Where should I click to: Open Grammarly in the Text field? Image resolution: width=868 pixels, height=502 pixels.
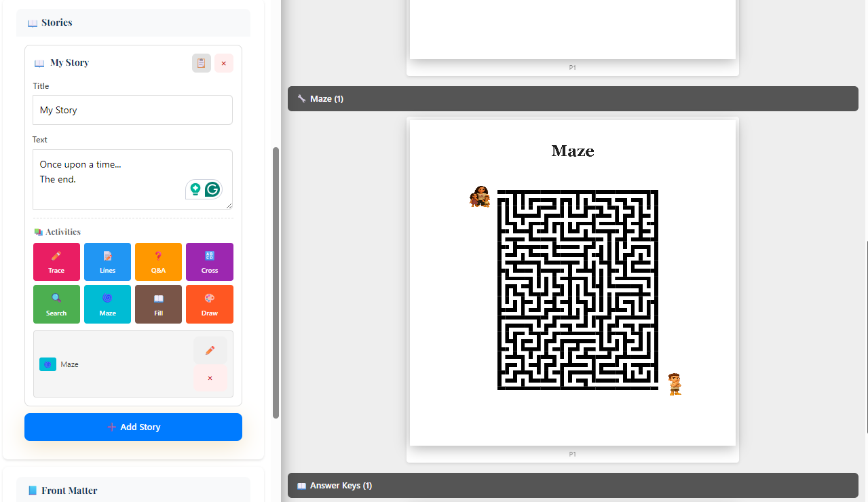point(212,189)
